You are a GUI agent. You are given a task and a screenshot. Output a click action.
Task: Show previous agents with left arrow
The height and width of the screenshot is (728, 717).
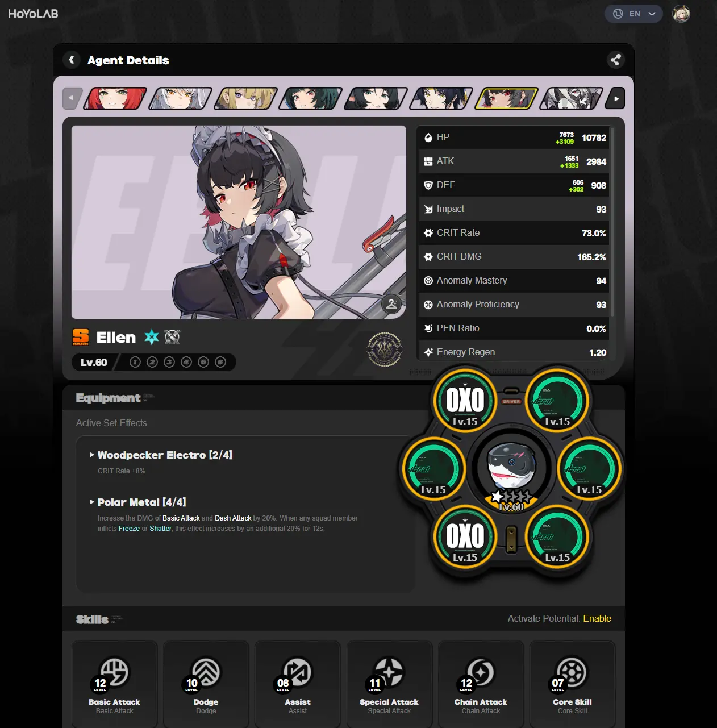tap(72, 98)
